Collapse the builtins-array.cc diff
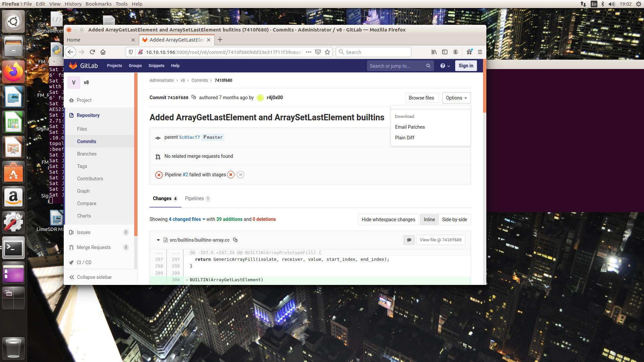 158,240
